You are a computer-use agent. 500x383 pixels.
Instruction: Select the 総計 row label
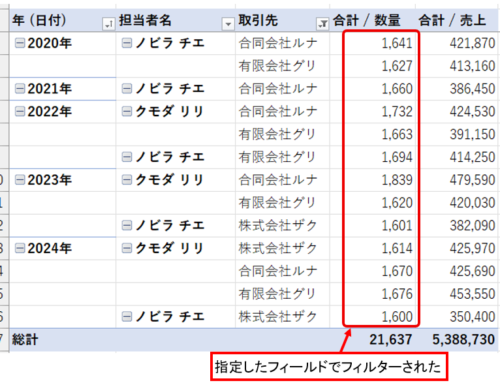coord(25,340)
